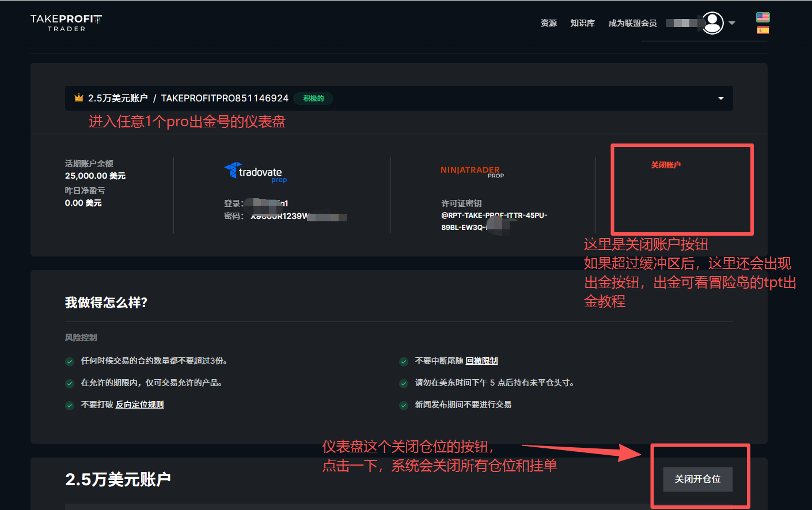
Task: Click the 我做得怎么样? heading
Action: 106,303
